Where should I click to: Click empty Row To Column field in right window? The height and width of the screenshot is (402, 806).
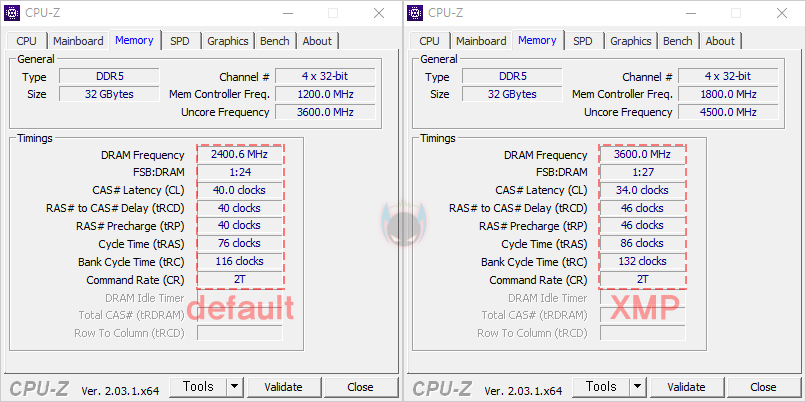tap(643, 333)
